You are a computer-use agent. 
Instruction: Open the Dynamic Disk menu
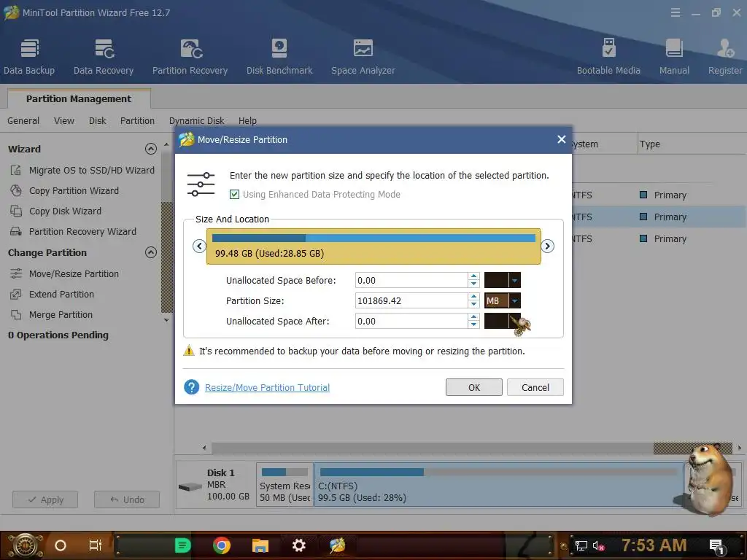coord(196,121)
